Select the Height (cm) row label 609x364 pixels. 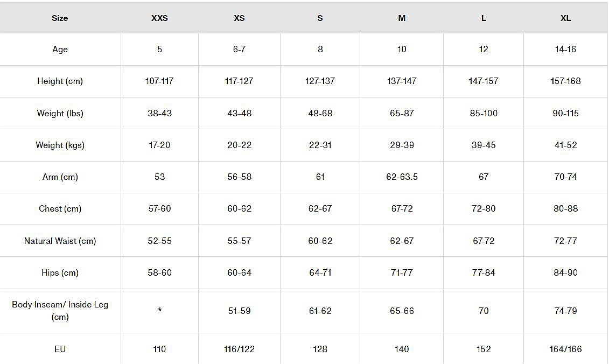click(60, 81)
